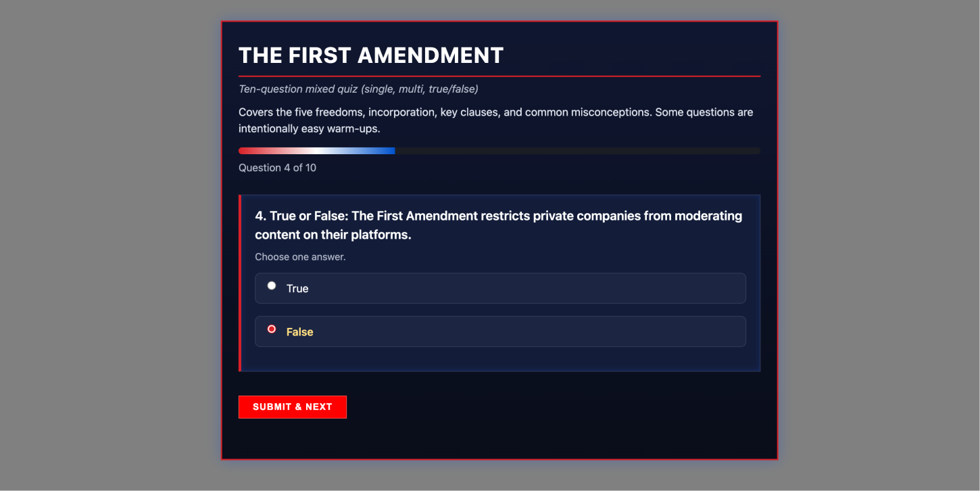Click the quiz description paragraph
The height and width of the screenshot is (491, 980).
click(x=495, y=120)
